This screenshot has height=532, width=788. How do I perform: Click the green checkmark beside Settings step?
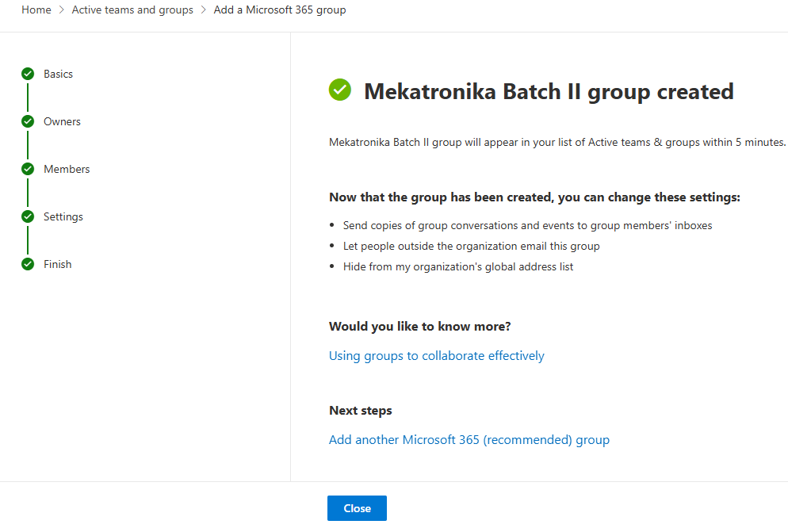tap(28, 216)
